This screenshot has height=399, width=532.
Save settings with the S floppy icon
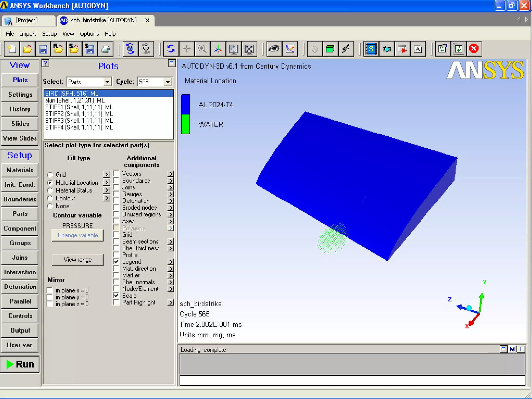click(x=90, y=49)
